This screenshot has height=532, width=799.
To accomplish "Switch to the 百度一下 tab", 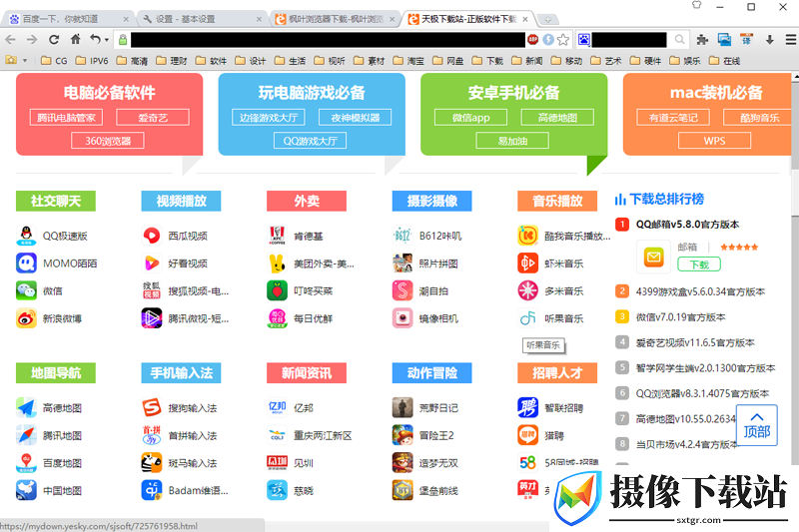I will coord(67,19).
